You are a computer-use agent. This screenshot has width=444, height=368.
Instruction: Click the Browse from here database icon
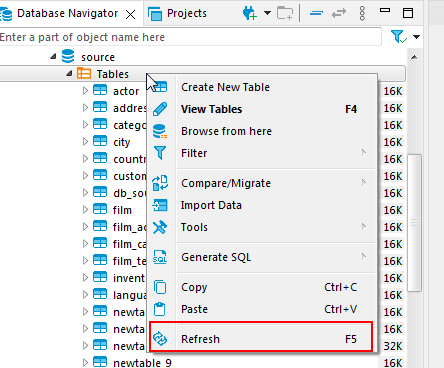click(x=160, y=131)
